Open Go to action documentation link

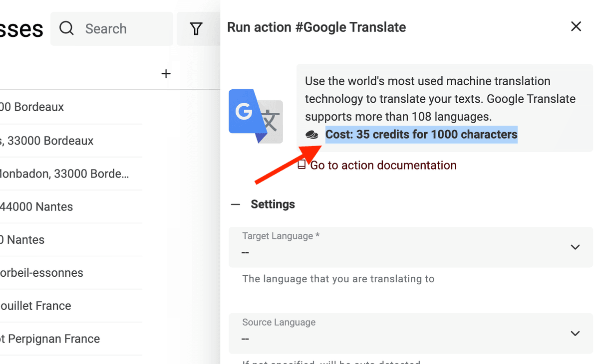pyautogui.click(x=383, y=165)
